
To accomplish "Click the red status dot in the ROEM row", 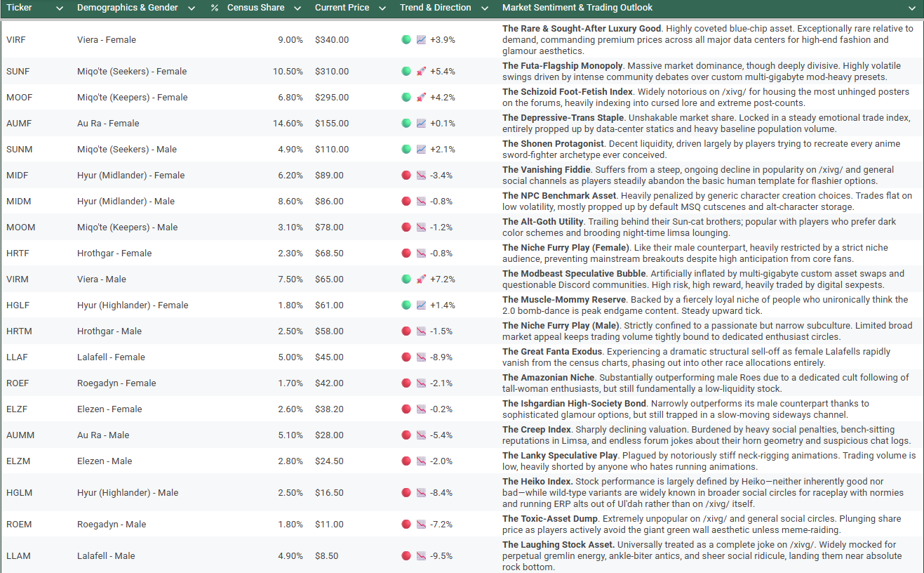I will point(406,525).
